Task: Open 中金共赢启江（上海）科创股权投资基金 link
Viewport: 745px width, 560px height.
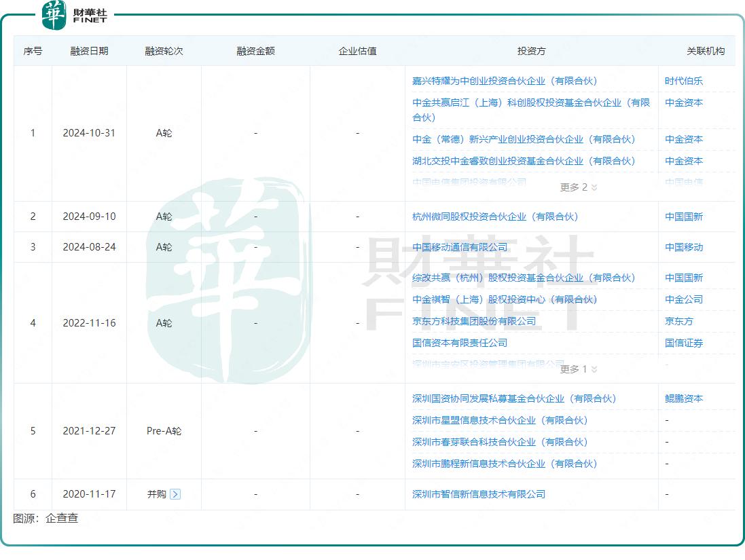Action: pos(530,110)
